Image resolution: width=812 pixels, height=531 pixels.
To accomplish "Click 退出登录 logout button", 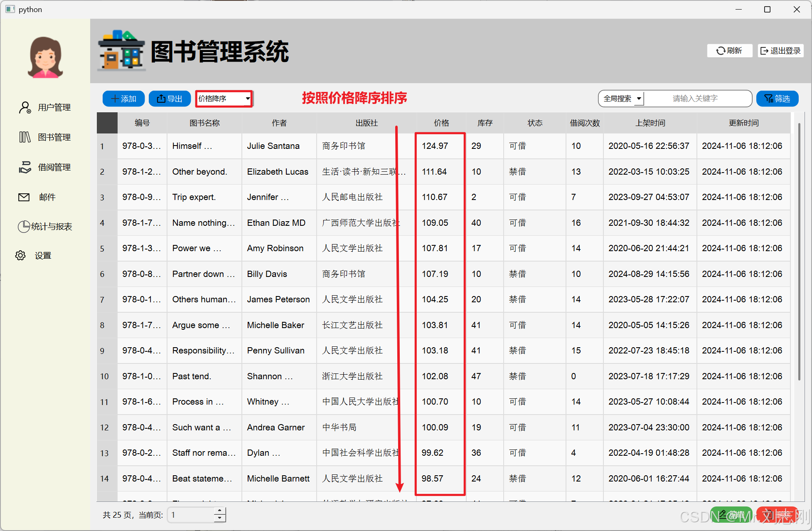I will coord(780,51).
